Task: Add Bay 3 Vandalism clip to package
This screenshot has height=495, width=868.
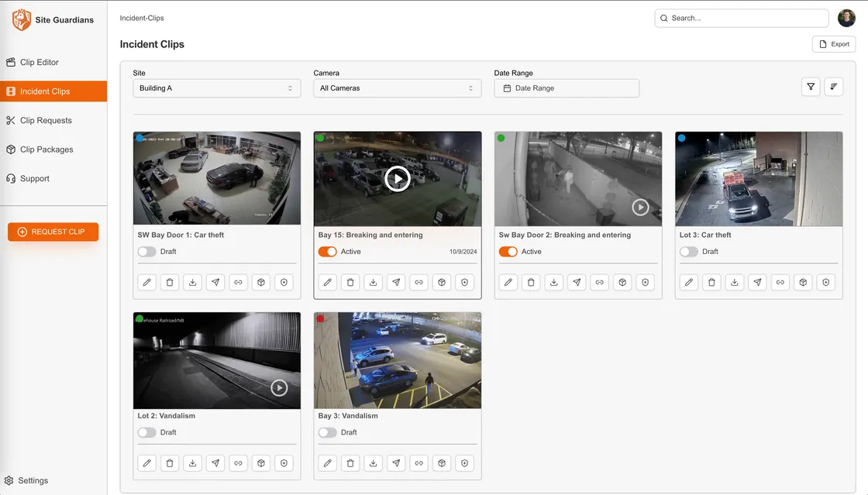Action: 442,463
